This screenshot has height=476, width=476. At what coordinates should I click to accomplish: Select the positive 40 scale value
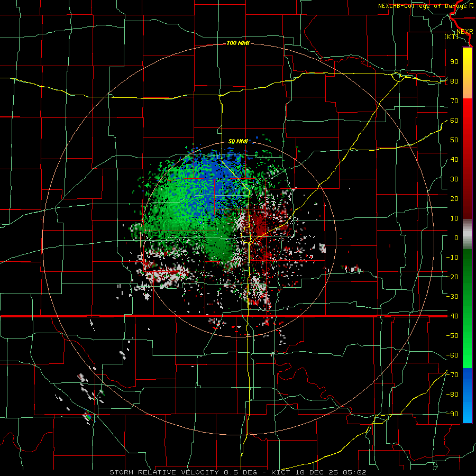coord(454,160)
